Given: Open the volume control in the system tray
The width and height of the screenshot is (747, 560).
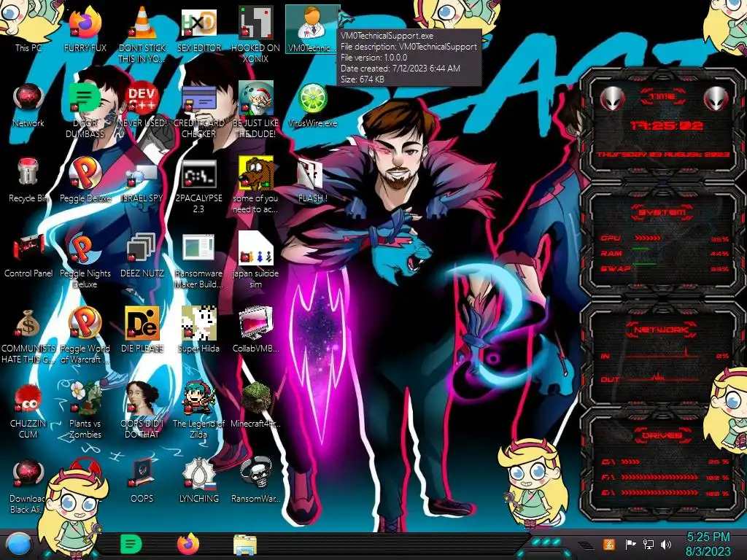Looking at the screenshot, I should click(666, 544).
